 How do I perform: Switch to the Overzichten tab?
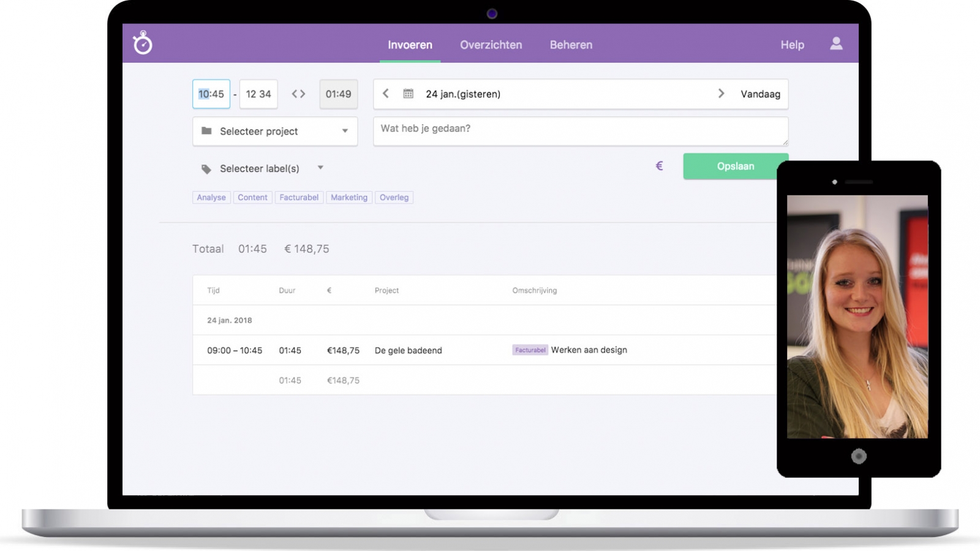[x=491, y=45]
